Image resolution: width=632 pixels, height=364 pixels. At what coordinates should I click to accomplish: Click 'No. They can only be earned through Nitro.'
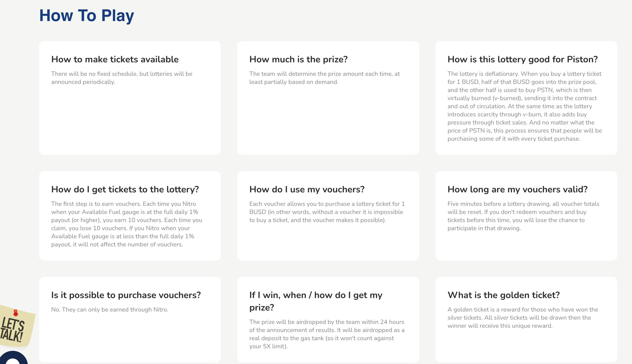pos(110,310)
